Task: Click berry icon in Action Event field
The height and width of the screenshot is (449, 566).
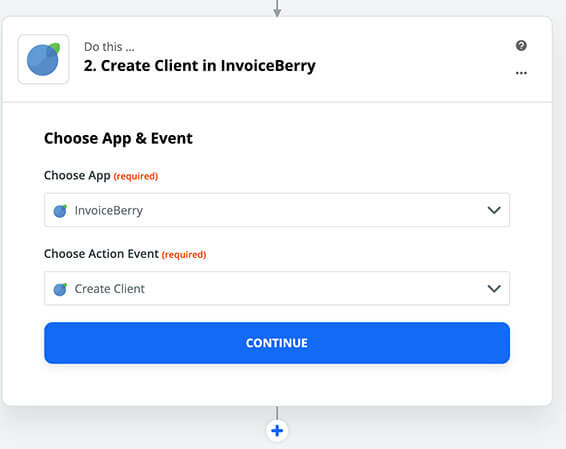Action: (60, 289)
